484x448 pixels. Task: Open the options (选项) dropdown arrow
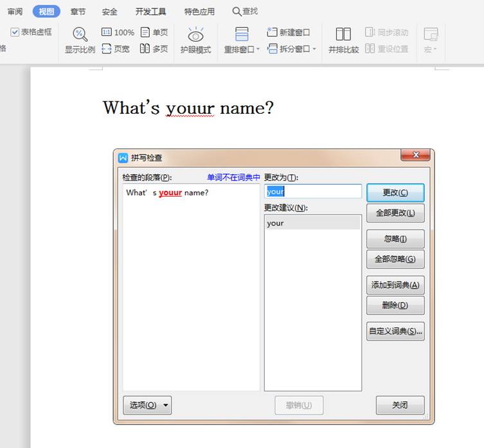coord(166,405)
